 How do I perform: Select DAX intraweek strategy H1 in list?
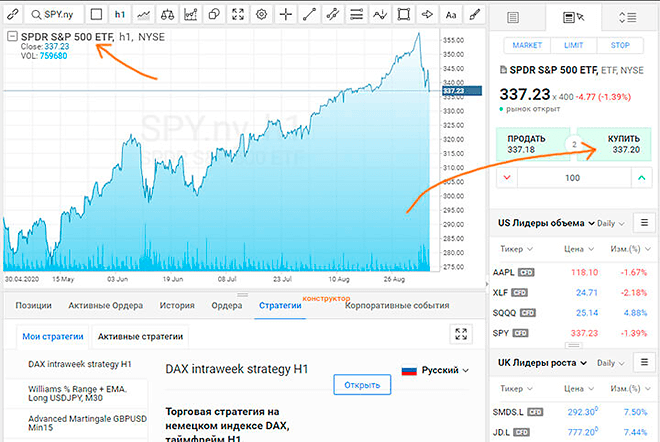[x=80, y=364]
